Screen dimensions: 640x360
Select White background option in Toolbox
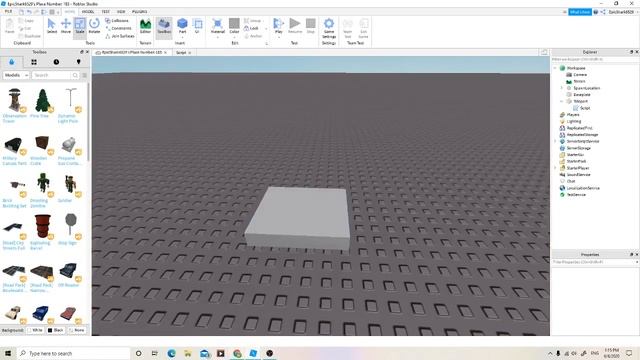[35, 330]
